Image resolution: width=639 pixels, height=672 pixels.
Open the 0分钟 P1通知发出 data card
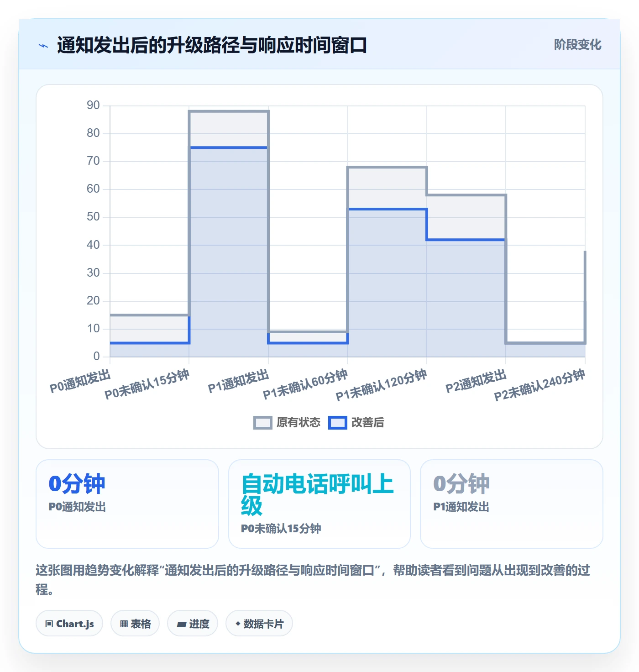click(x=512, y=504)
